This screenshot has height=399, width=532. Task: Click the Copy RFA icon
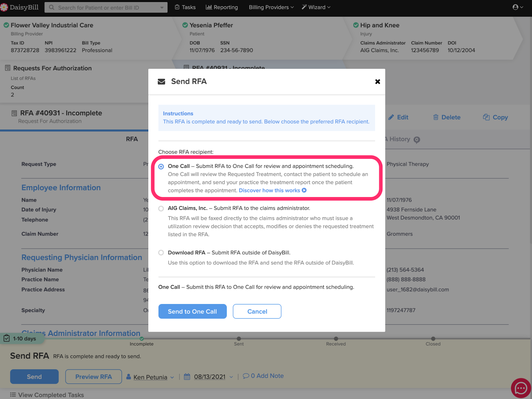[x=486, y=117]
